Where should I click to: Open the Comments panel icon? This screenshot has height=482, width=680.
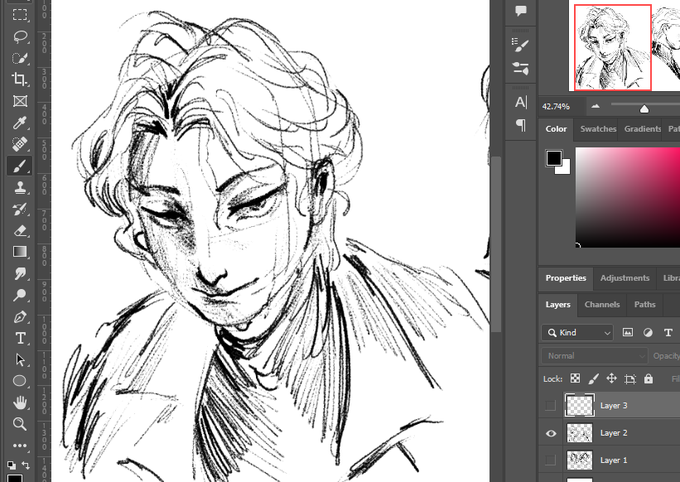click(521, 10)
